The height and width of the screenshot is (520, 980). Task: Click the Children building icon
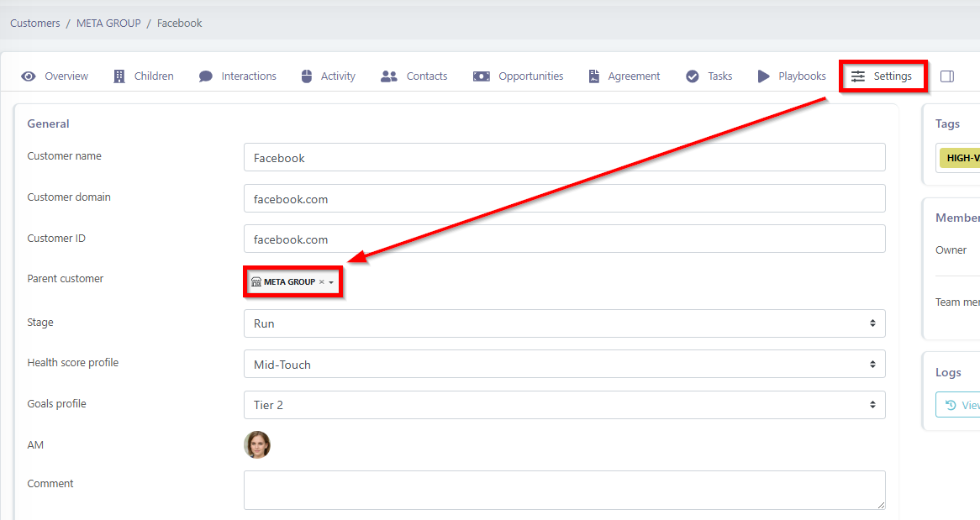click(119, 76)
